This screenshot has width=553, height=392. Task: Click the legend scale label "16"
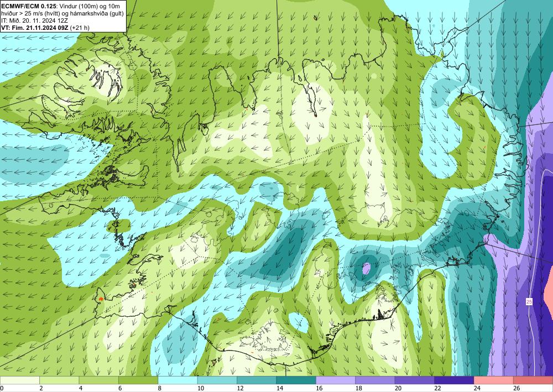(319, 388)
